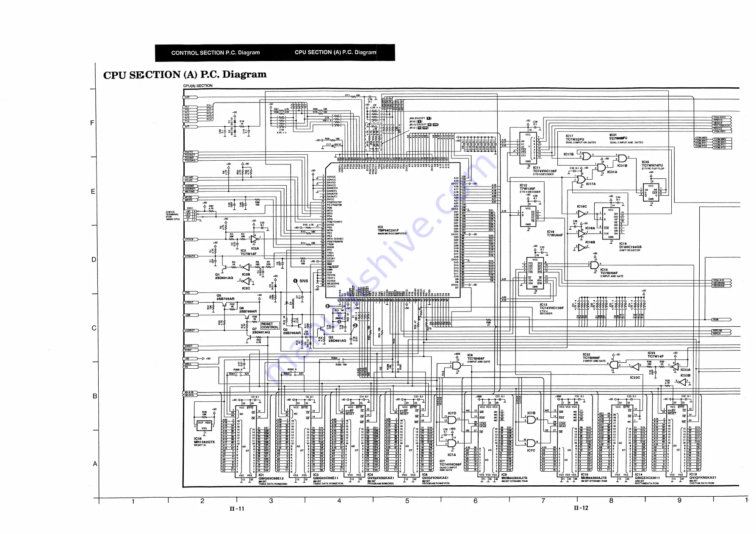
Task: Click the IC18 D74HC164GS shift register label
Action: click(630, 247)
